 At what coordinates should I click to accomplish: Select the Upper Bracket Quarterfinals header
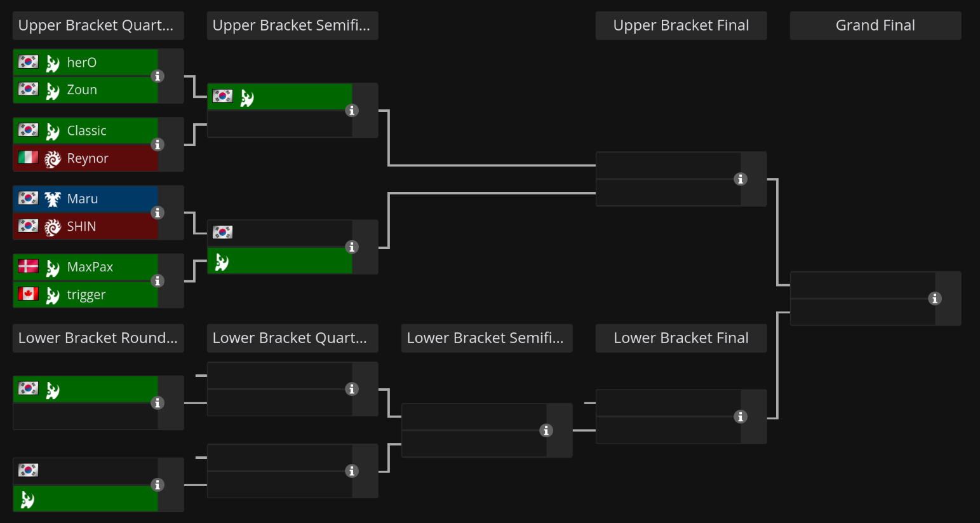98,25
